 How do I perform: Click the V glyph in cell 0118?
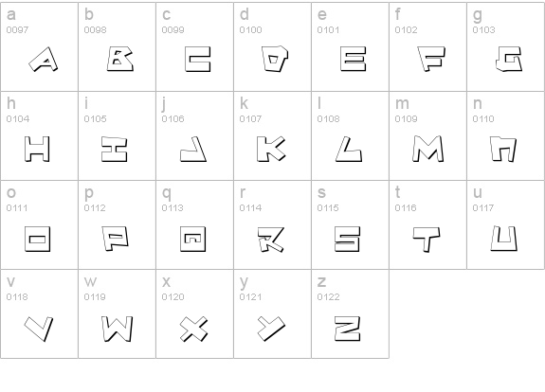pyautogui.click(x=39, y=329)
